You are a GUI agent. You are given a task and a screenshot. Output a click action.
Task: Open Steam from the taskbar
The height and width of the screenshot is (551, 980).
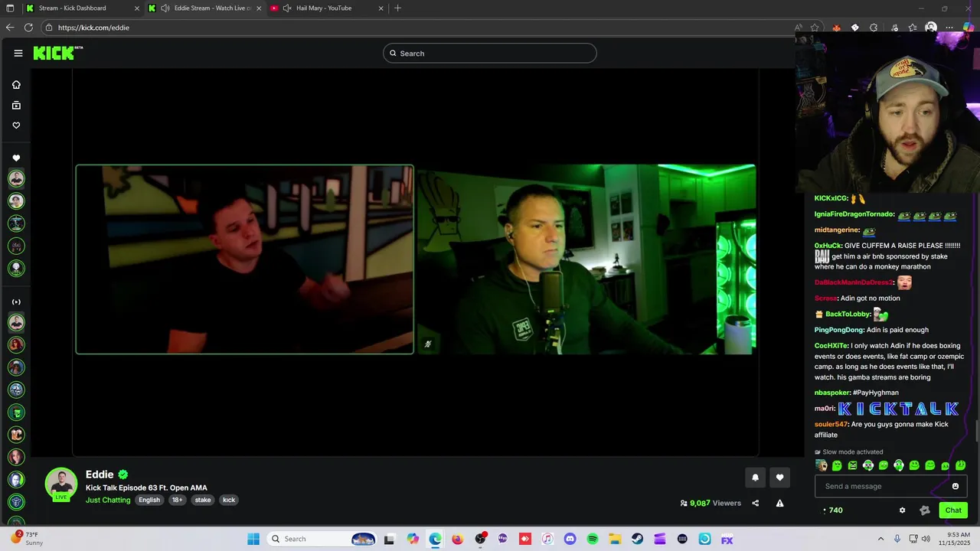(x=638, y=539)
